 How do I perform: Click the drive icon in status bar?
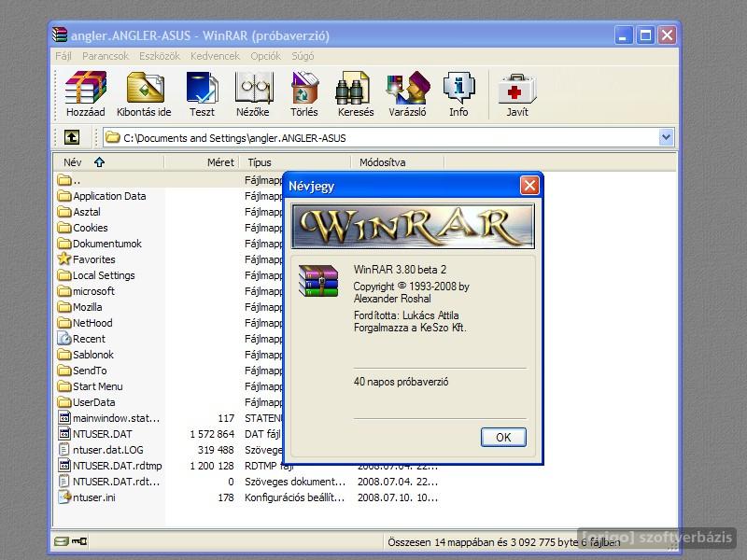click(62, 541)
